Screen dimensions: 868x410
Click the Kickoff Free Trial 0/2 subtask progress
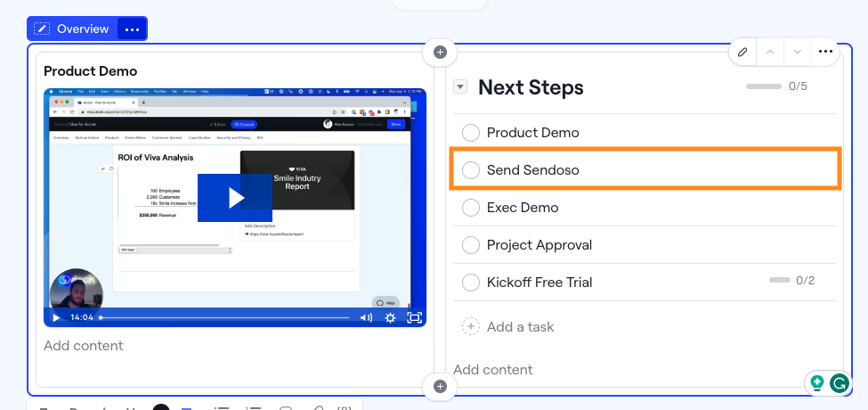[791, 281]
